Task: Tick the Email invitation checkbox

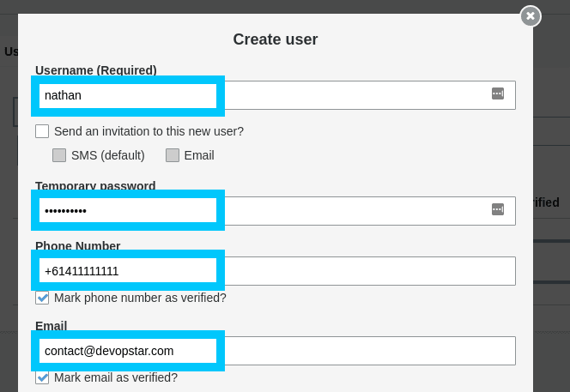Action: (173, 155)
